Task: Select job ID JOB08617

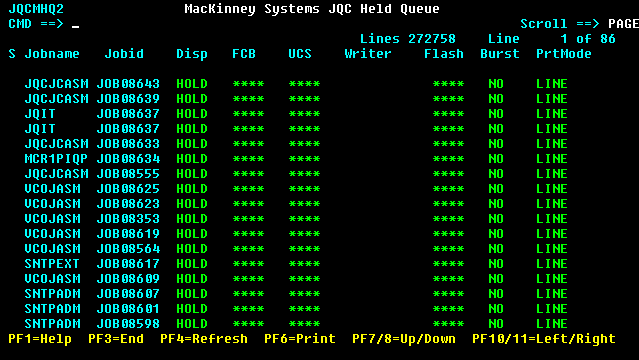Action: coord(128,264)
